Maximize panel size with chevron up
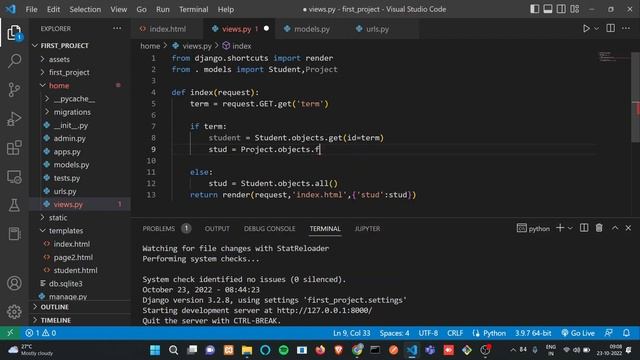Viewport: 640px width, 360px height. pyautogui.click(x=615, y=228)
